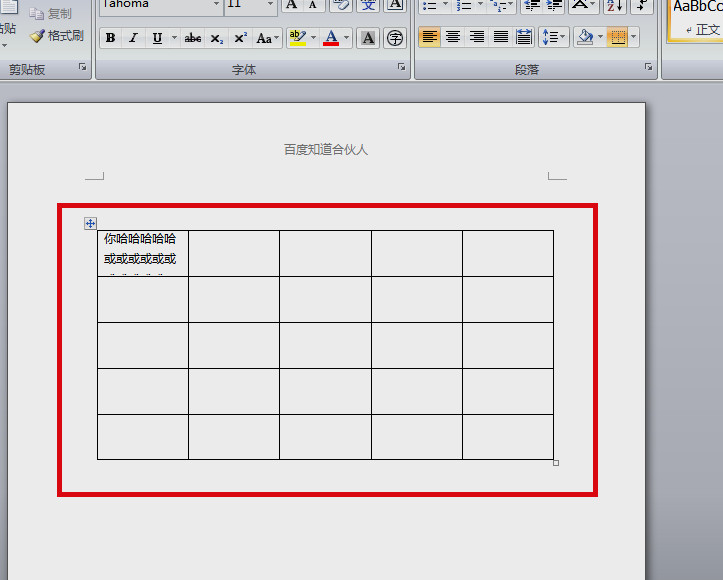The height and width of the screenshot is (580, 723).
Task: Open the font color dropdown arrow
Action: (x=347, y=38)
